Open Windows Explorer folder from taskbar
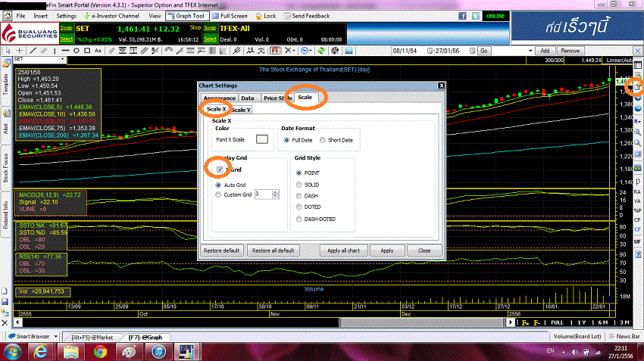 pyautogui.click(x=70, y=352)
